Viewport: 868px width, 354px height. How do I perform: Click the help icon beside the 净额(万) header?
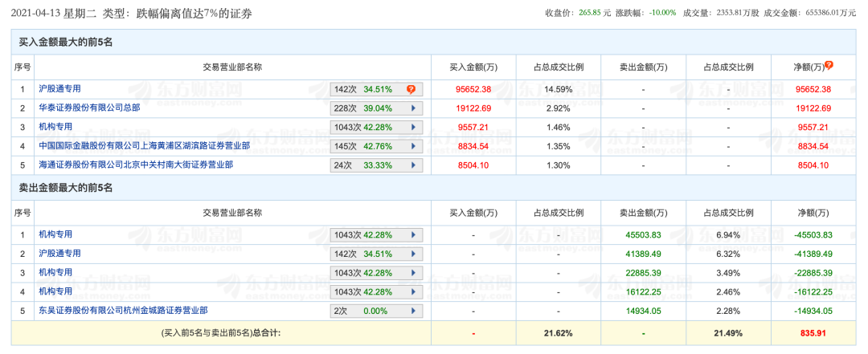coord(829,65)
